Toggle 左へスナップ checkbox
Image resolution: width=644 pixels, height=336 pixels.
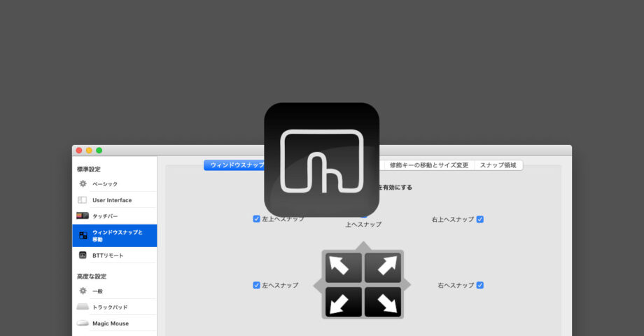pos(256,285)
